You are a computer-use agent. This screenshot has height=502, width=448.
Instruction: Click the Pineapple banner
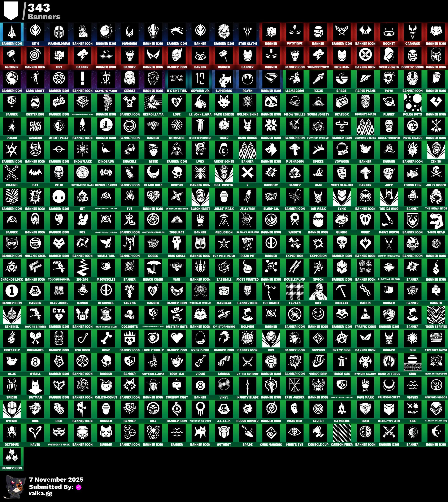pos(12,338)
